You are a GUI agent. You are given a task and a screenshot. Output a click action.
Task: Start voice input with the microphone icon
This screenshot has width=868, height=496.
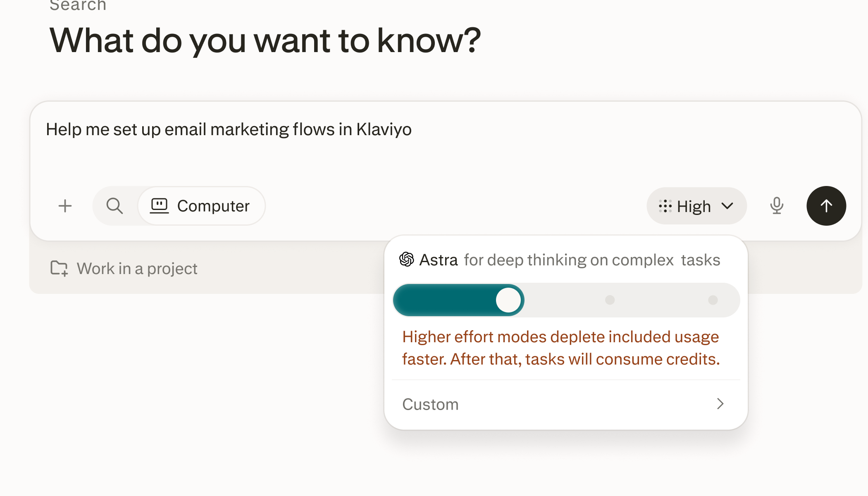tap(777, 206)
